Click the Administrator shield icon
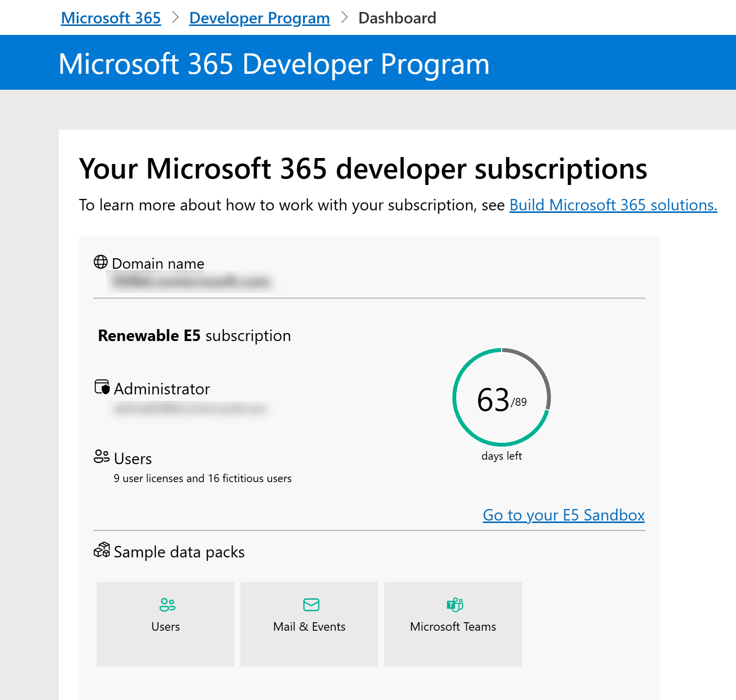The width and height of the screenshot is (736, 700). (102, 387)
